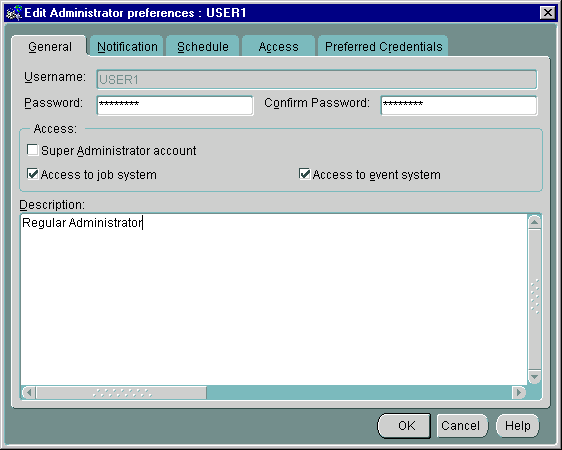The image size is (562, 450).
Task: Click the Confirm Password field
Action: (x=459, y=105)
